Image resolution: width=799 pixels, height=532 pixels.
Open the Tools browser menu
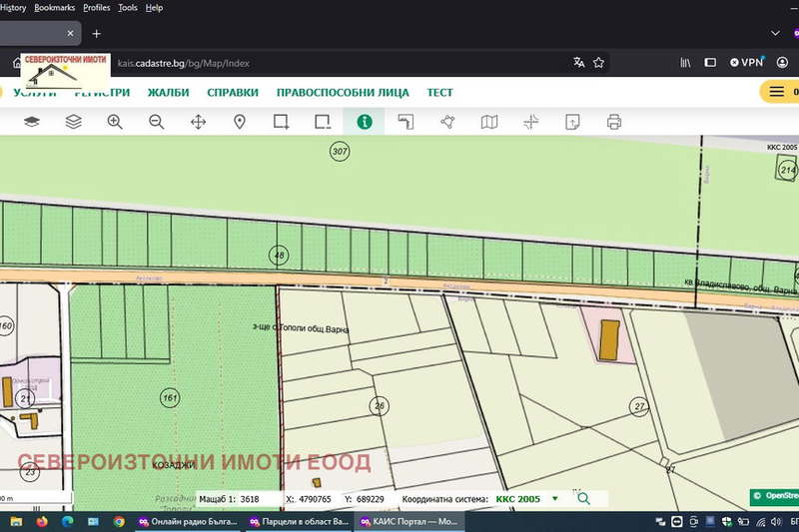coord(128,8)
